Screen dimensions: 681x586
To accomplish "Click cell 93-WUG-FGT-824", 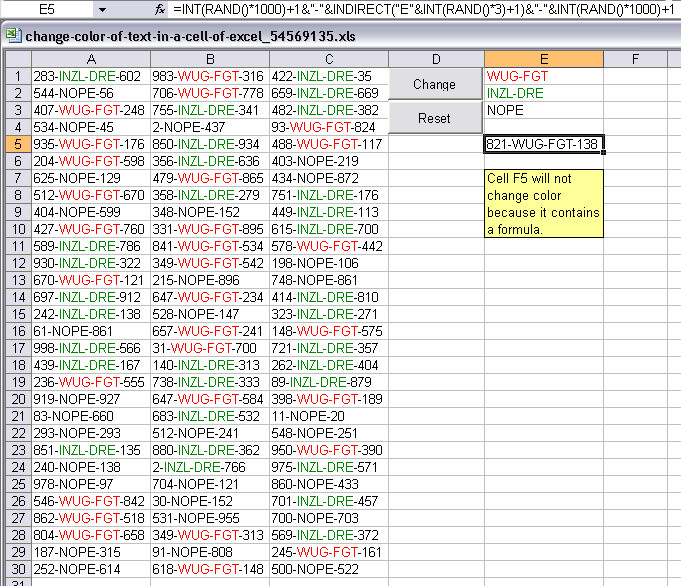I will tap(329, 127).
